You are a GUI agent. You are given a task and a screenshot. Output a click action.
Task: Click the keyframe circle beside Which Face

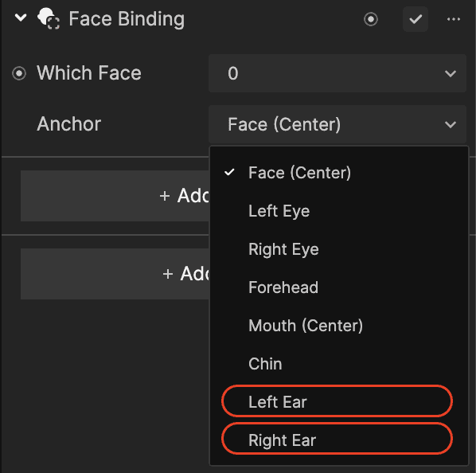19,73
